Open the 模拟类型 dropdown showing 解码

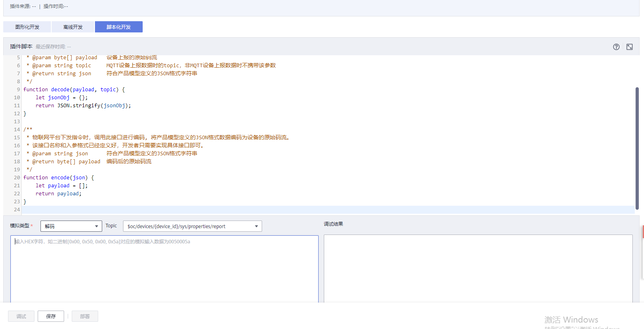point(71,226)
